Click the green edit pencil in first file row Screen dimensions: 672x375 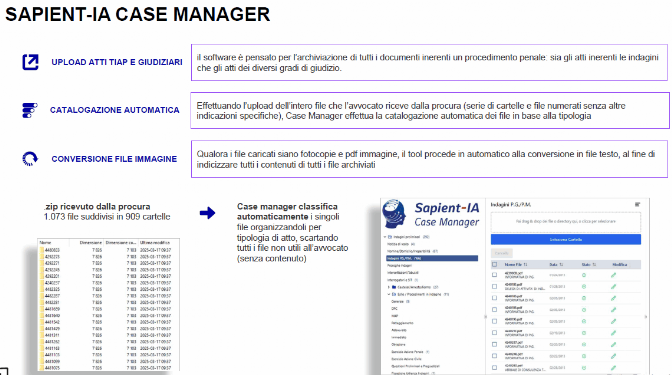coord(613,275)
